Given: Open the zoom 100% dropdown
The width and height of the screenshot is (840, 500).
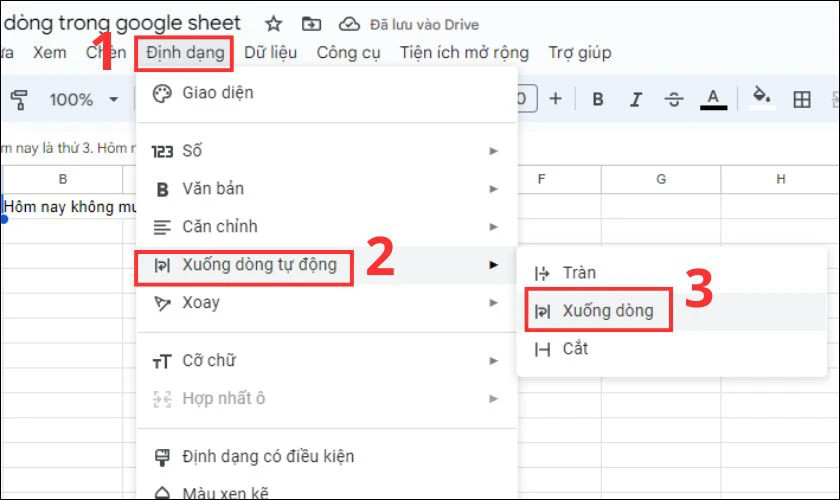Looking at the screenshot, I should coord(84,99).
